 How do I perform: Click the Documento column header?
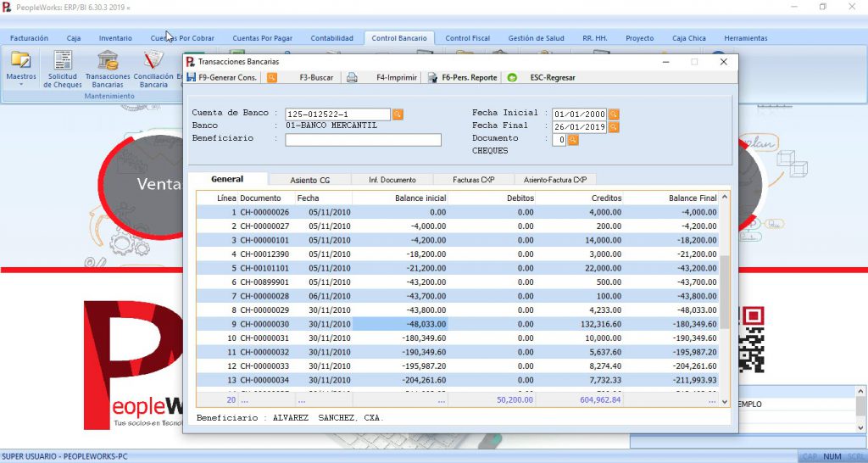tap(267, 198)
